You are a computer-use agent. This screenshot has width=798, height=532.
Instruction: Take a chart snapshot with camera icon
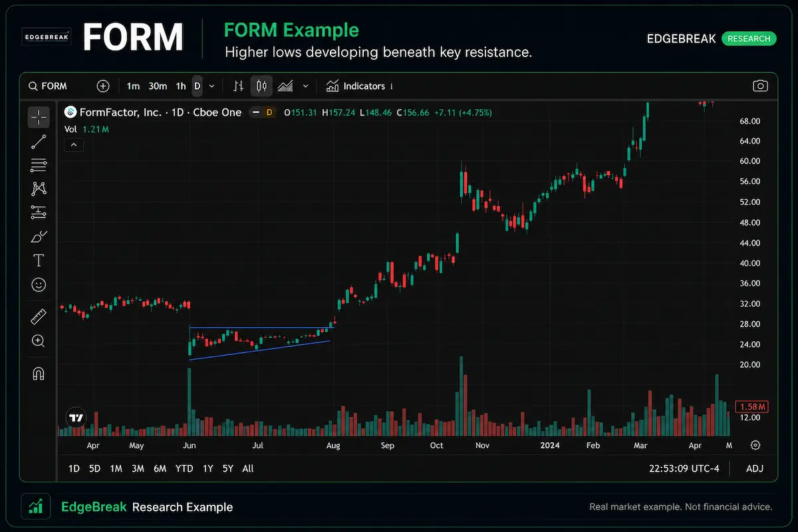click(760, 86)
